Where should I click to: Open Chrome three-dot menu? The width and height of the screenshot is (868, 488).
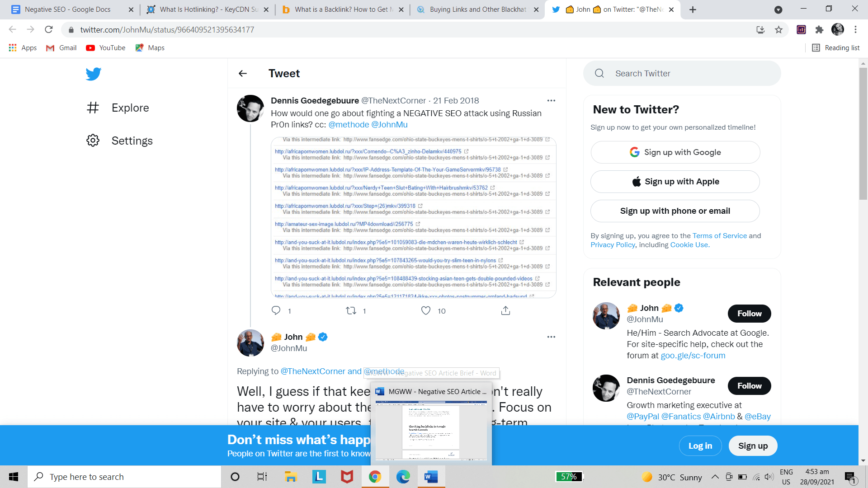click(855, 29)
